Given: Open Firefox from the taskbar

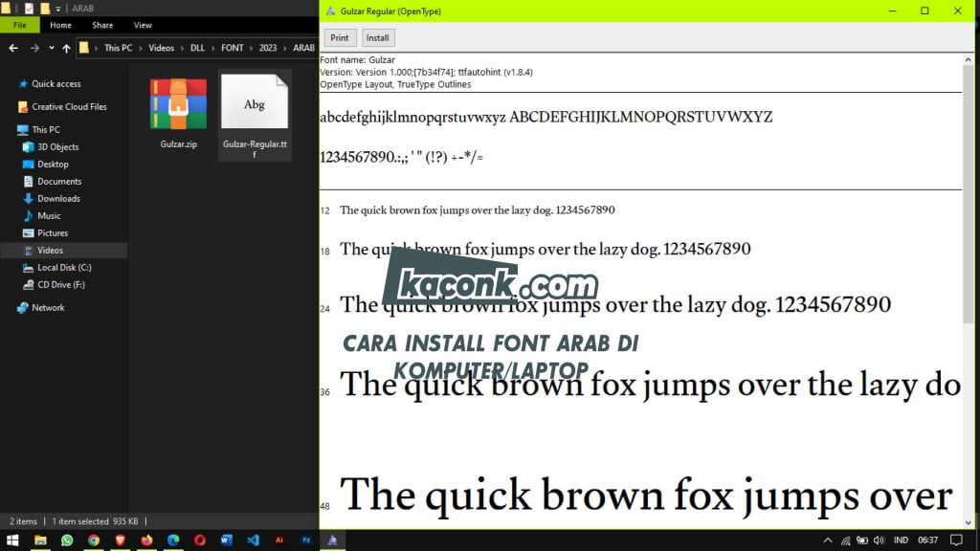Looking at the screenshot, I should (146, 540).
